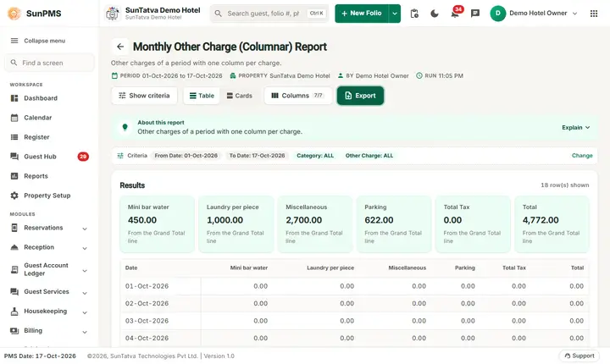Viewport: 610px width, 364px height.
Task: Click the lightbulb icon in About this report
Action: pos(125,127)
